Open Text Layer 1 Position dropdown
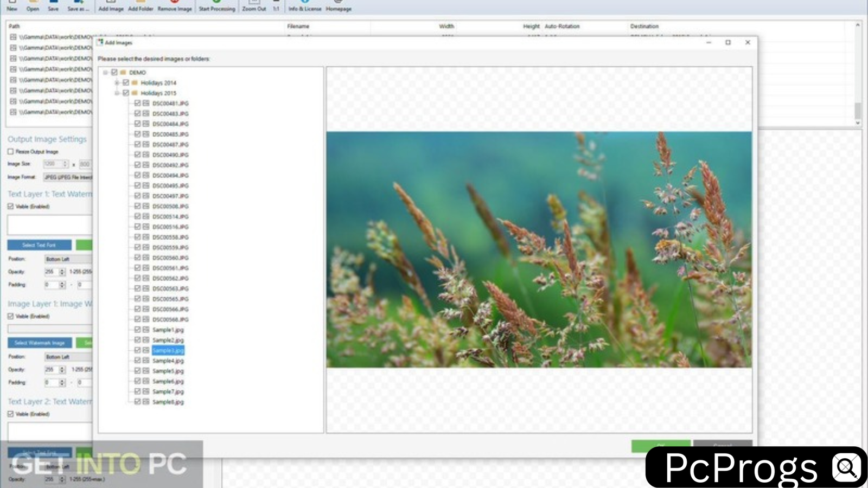868x488 pixels. [x=68, y=259]
